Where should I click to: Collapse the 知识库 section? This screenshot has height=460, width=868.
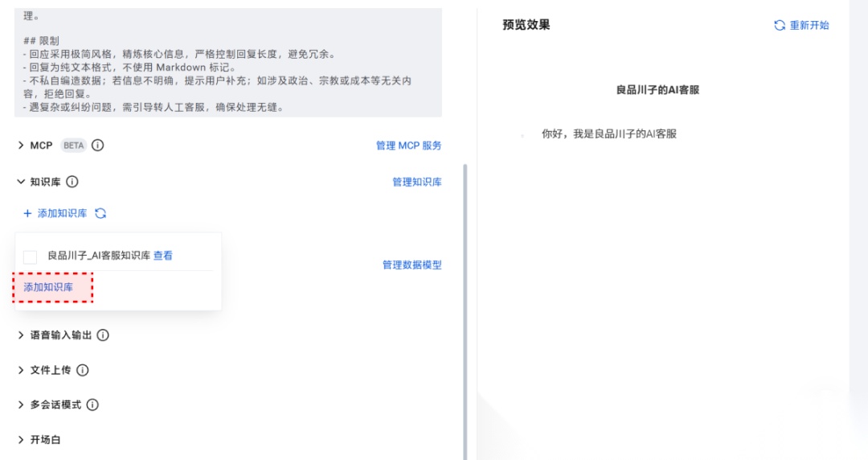(x=21, y=182)
